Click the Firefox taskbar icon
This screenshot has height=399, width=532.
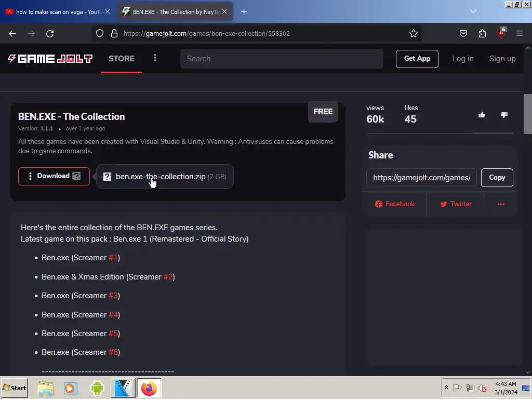149,388
